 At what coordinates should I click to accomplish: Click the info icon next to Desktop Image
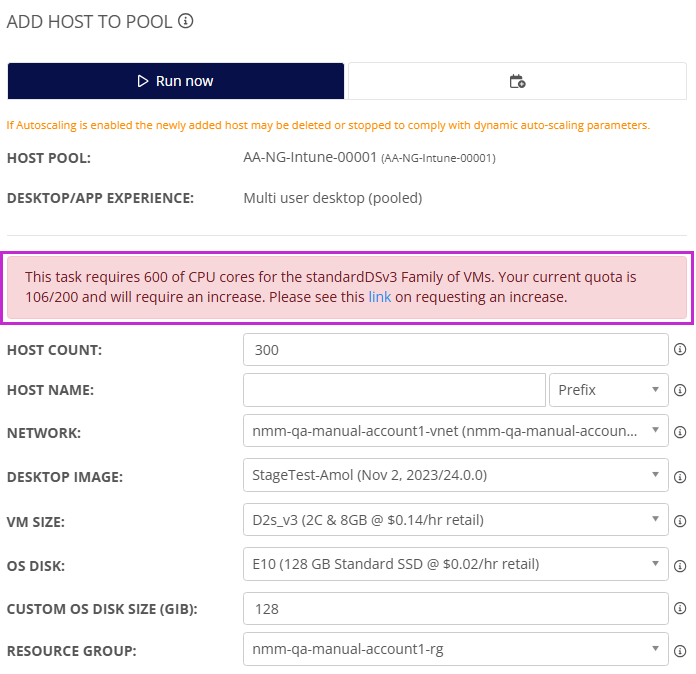(x=680, y=476)
